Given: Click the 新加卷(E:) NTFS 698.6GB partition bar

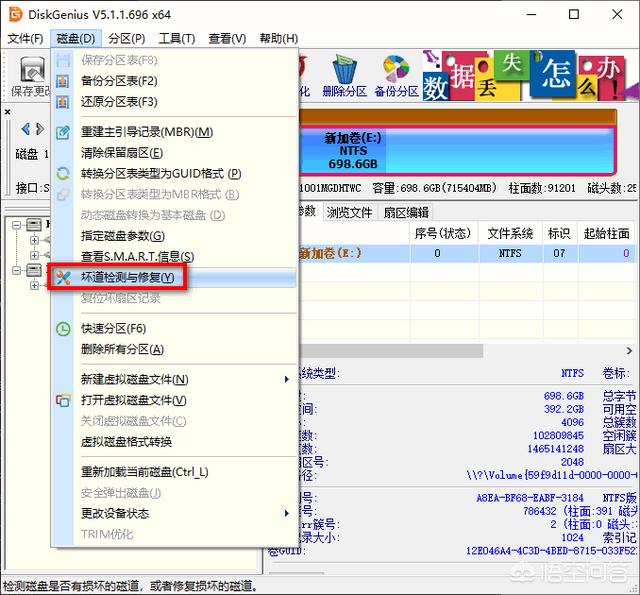Looking at the screenshot, I should 456,151.
